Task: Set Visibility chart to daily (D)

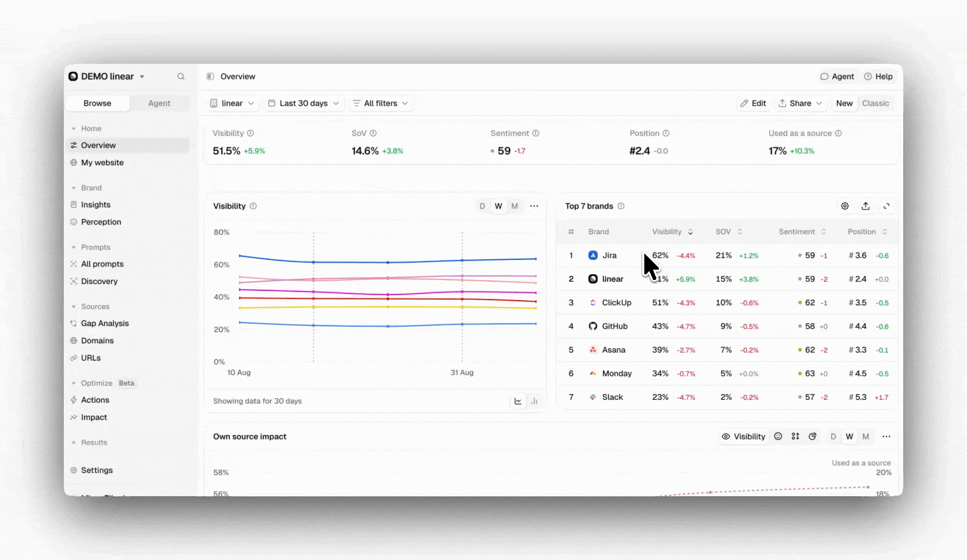Action: 482,206
